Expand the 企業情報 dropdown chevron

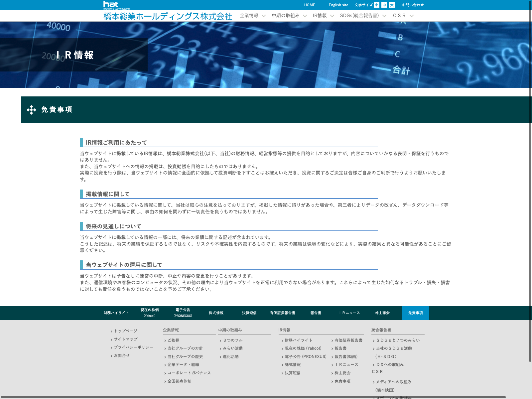(264, 16)
